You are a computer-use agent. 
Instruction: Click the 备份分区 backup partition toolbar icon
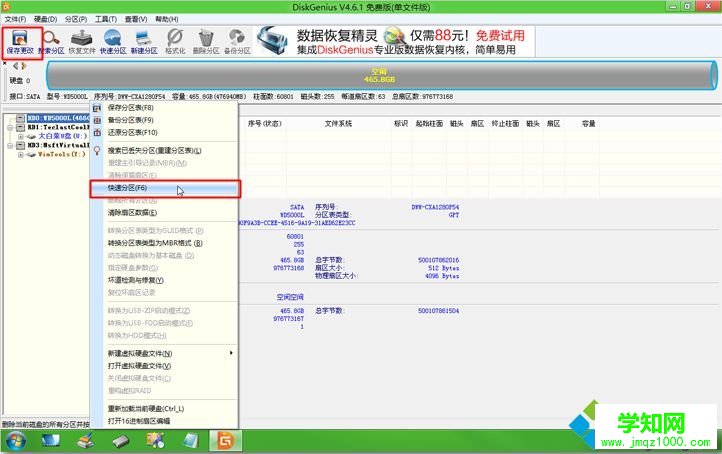(237, 42)
